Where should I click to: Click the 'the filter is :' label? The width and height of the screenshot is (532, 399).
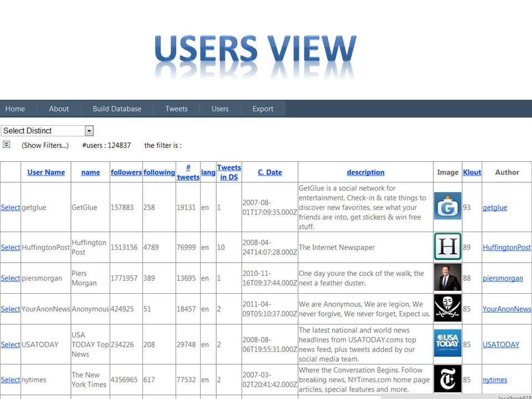pos(163,145)
